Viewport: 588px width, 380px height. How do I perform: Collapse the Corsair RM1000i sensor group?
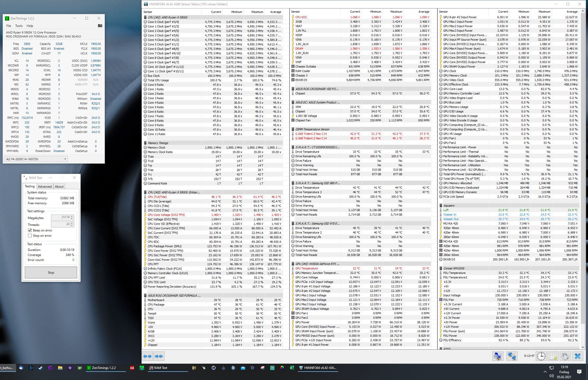(x=441, y=268)
